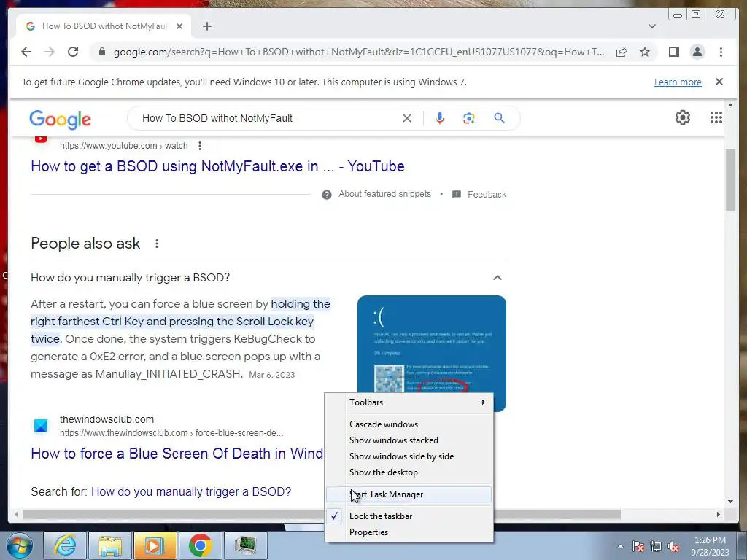Click the scroll down arrow on page

tap(731, 502)
